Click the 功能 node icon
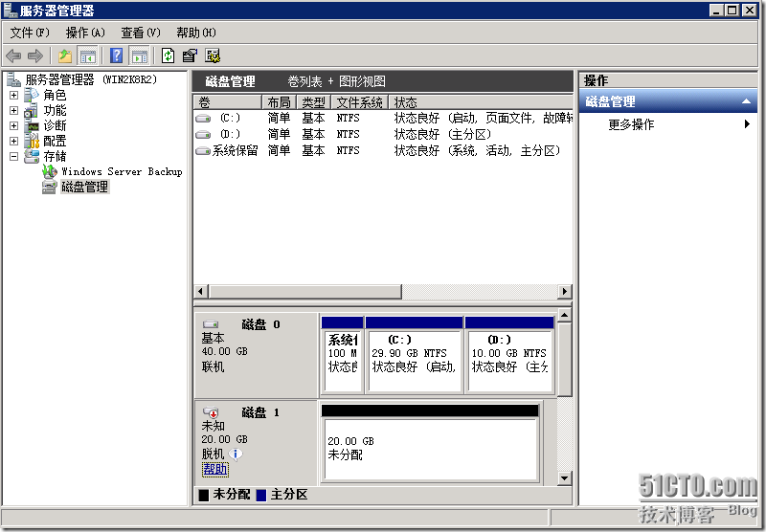The height and width of the screenshot is (532, 766). [32, 110]
